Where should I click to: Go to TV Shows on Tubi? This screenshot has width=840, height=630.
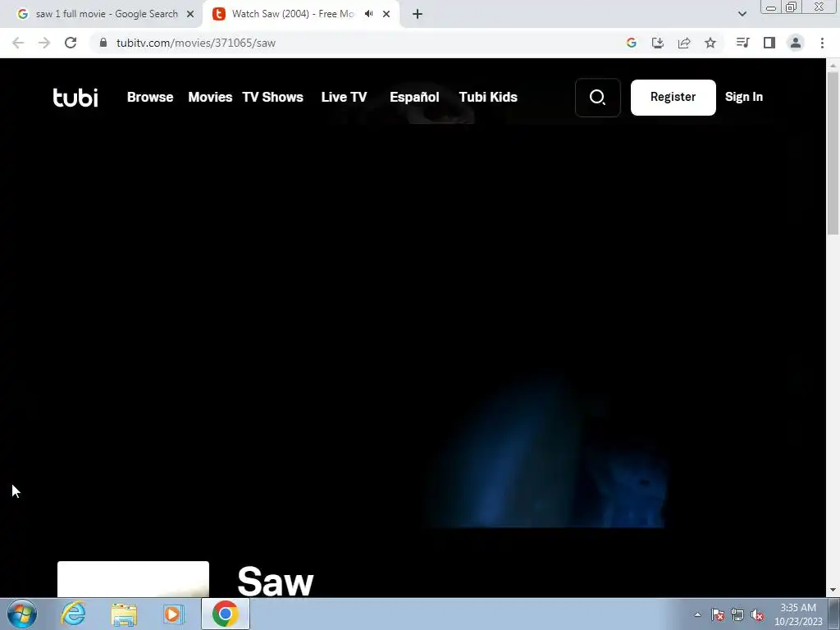[x=272, y=97]
